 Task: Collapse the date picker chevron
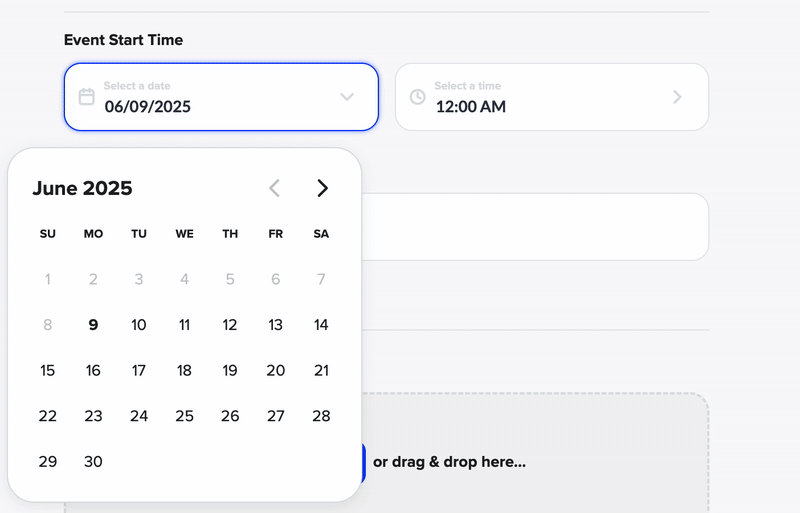coord(347,97)
